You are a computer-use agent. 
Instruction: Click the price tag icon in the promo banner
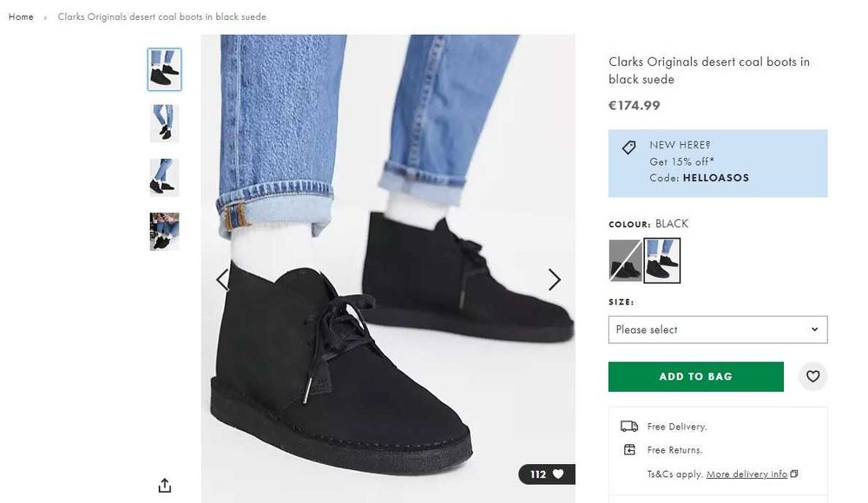pyautogui.click(x=629, y=147)
